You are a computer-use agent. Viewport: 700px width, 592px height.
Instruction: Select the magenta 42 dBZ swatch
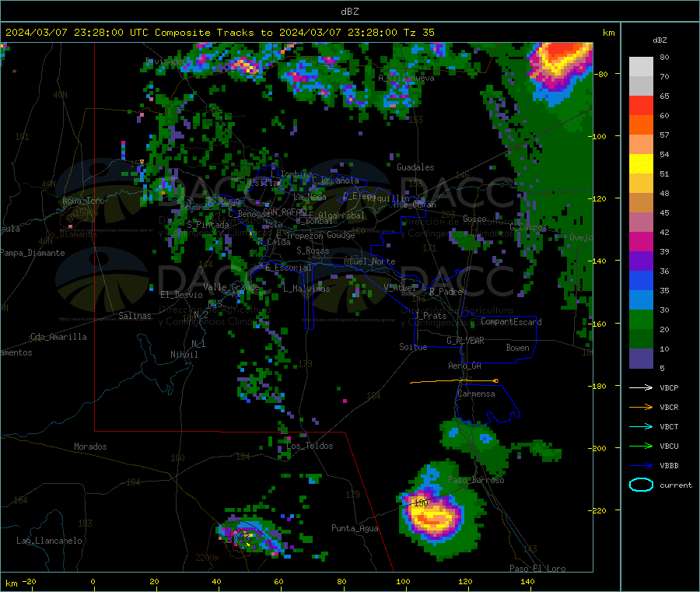pos(641,241)
